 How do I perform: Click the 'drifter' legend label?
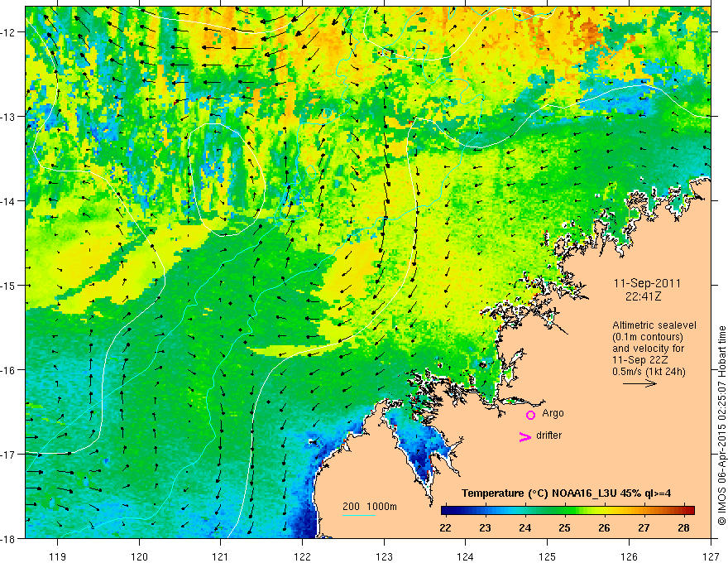click(x=548, y=435)
